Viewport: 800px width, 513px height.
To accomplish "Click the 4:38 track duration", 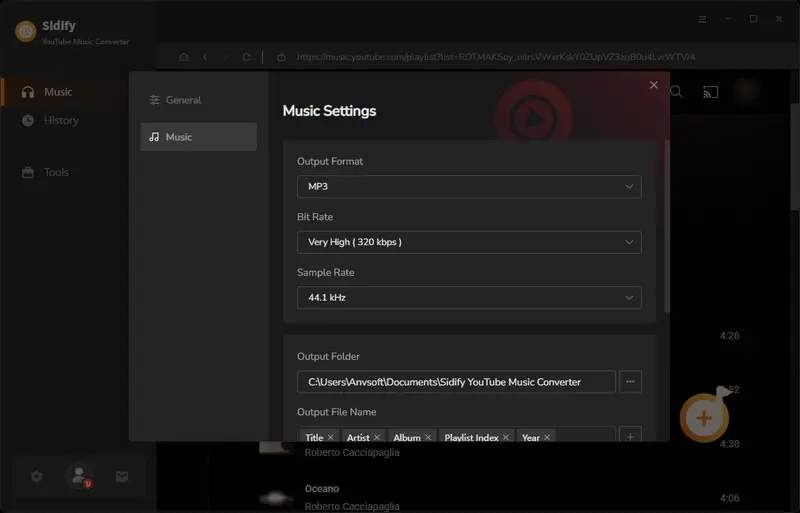I will tap(730, 444).
